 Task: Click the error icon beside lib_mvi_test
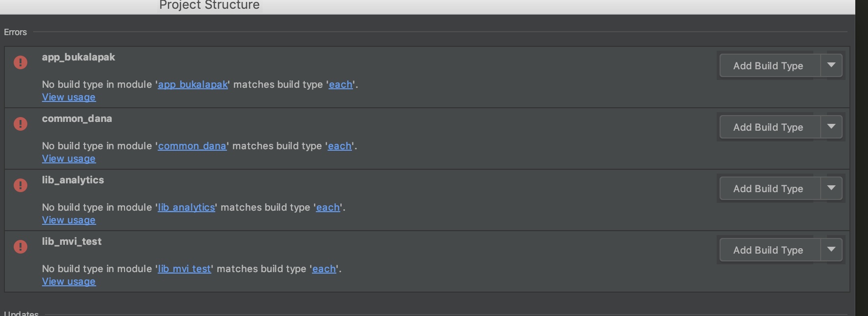(21, 247)
